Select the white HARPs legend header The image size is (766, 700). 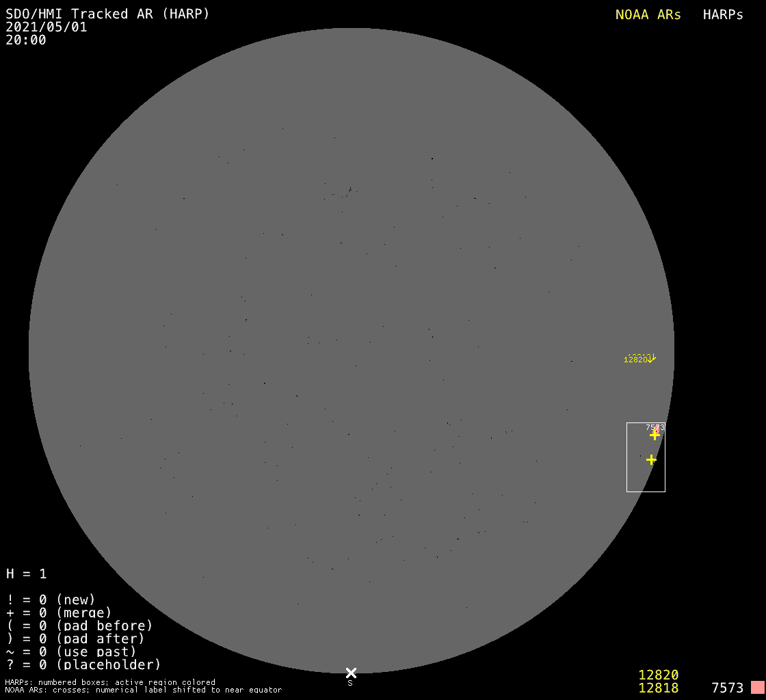pyautogui.click(x=723, y=15)
